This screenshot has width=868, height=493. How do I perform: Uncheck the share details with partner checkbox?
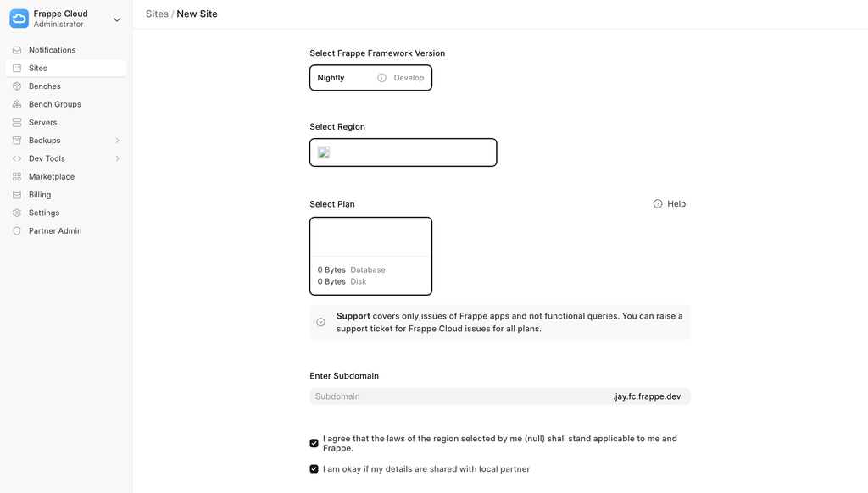point(314,469)
